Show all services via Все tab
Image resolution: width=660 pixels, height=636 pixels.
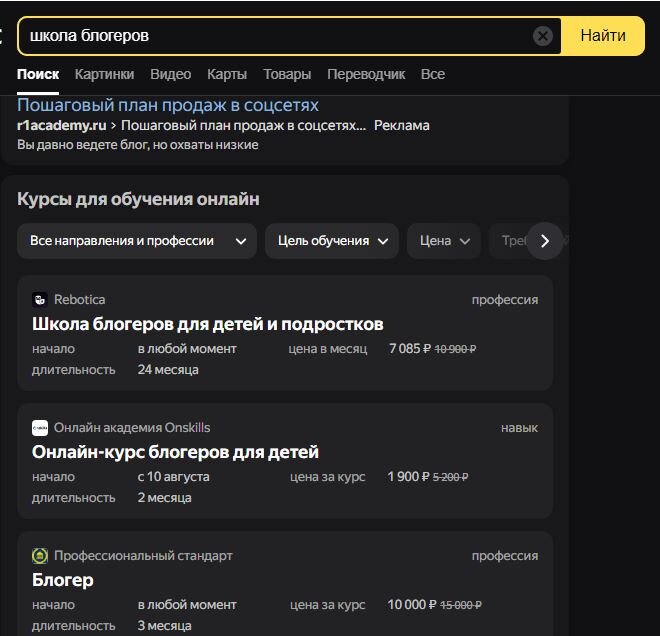tap(433, 74)
